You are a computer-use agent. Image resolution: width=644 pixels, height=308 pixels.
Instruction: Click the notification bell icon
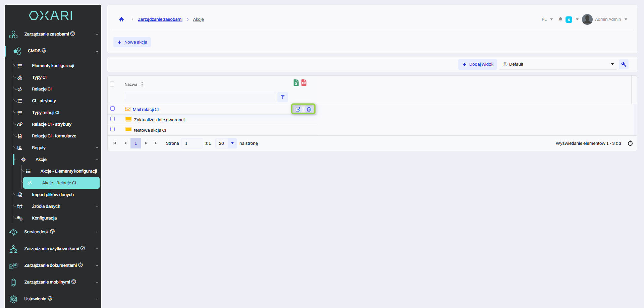560,19
